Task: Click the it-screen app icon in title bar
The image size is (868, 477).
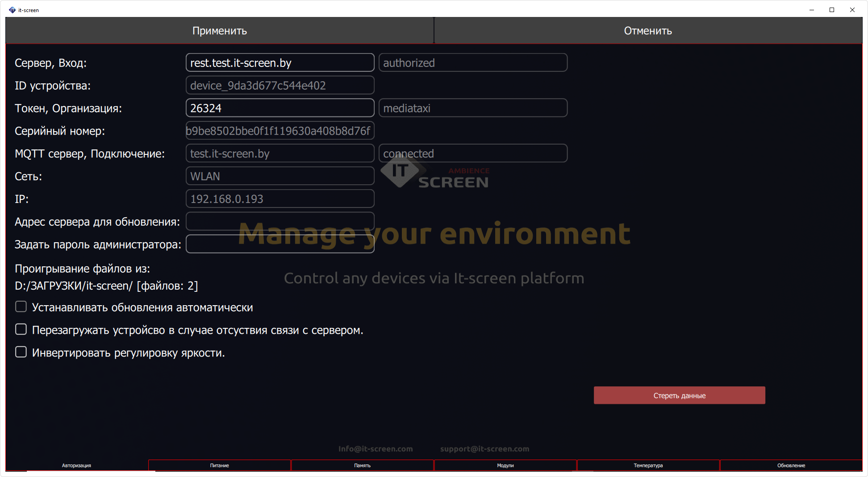Action: coord(12,10)
